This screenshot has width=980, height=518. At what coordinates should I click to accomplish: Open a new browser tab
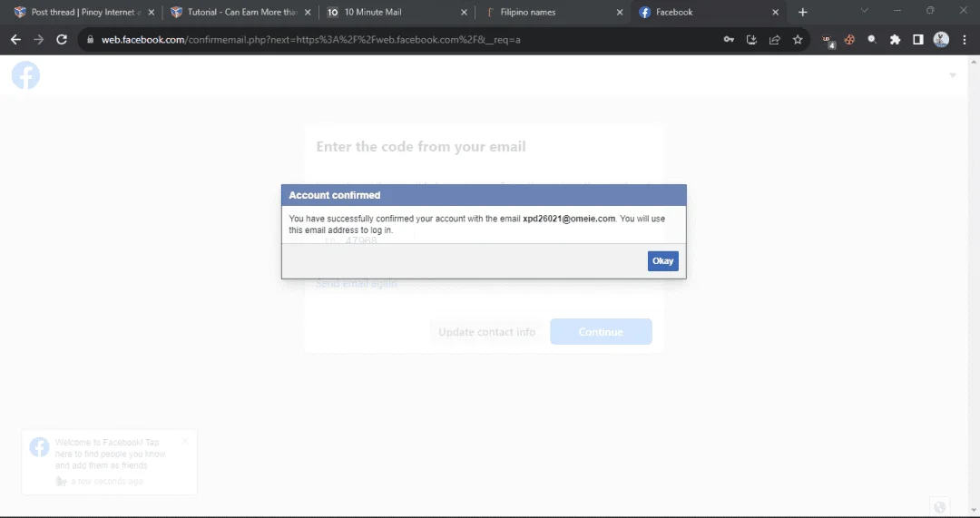[x=802, y=12]
